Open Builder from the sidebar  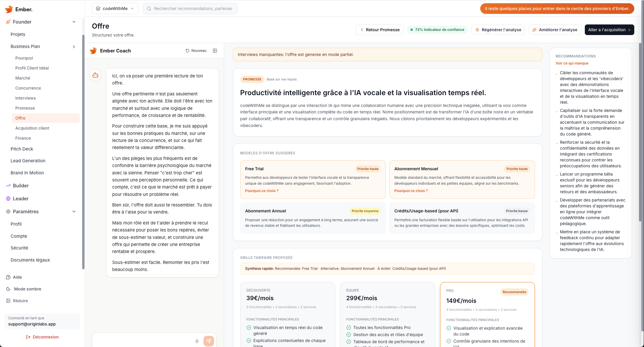(21, 186)
